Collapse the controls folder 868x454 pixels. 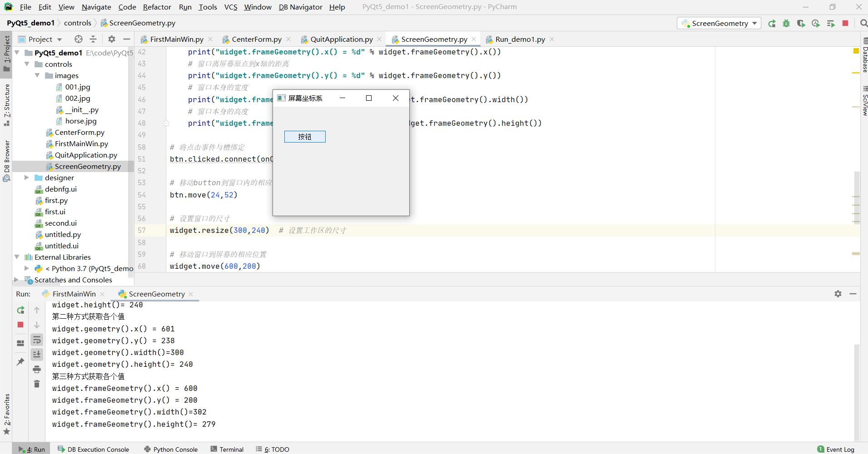coord(27,64)
